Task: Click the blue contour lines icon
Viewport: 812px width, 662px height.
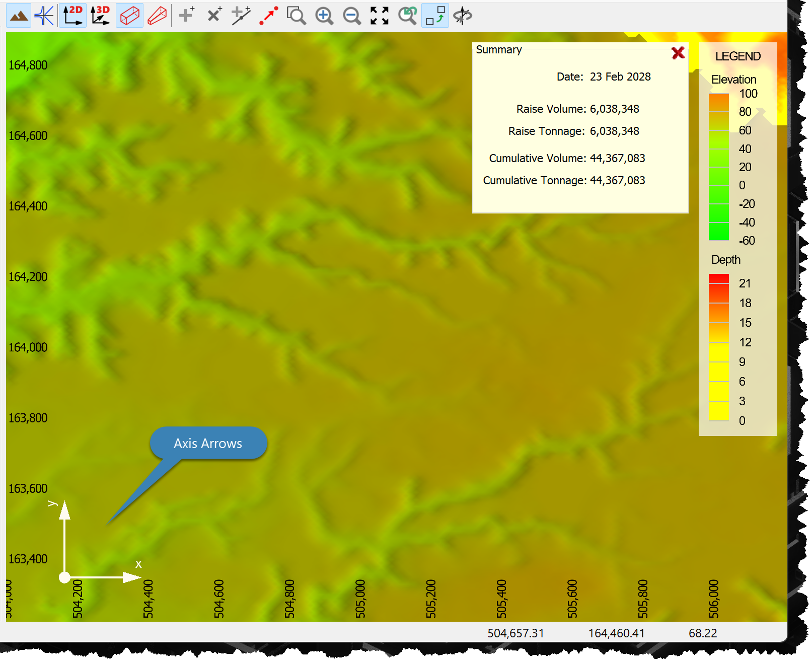Action: (44, 16)
